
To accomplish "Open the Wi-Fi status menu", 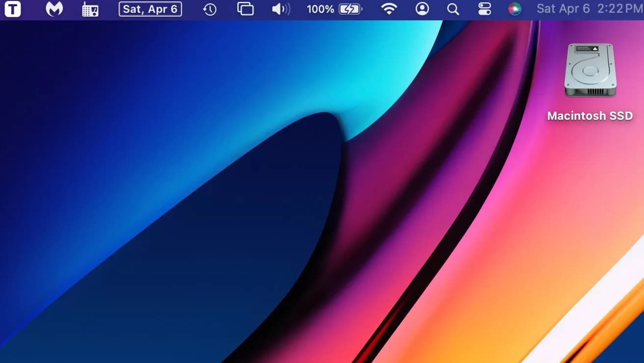I will (389, 9).
